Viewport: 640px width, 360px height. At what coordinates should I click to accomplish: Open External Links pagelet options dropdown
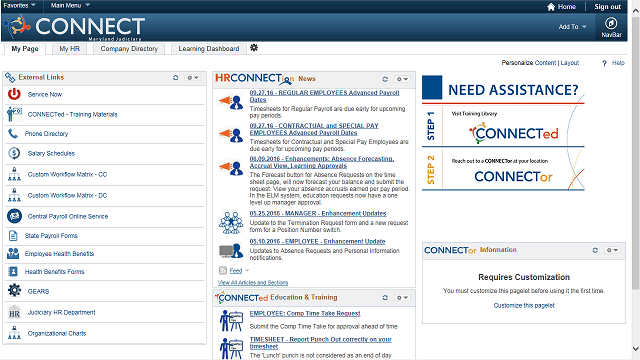click(x=193, y=78)
